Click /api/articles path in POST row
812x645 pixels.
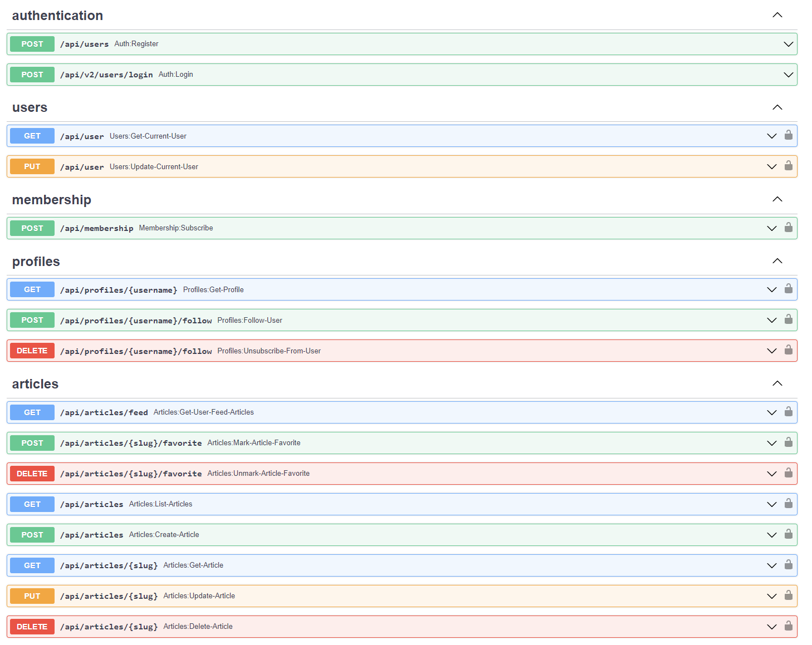92,535
